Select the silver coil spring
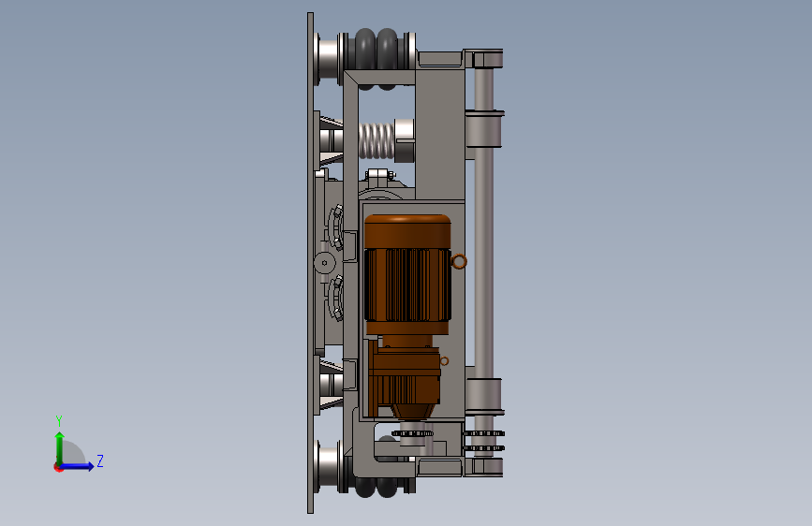812x526 pixels. point(376,140)
